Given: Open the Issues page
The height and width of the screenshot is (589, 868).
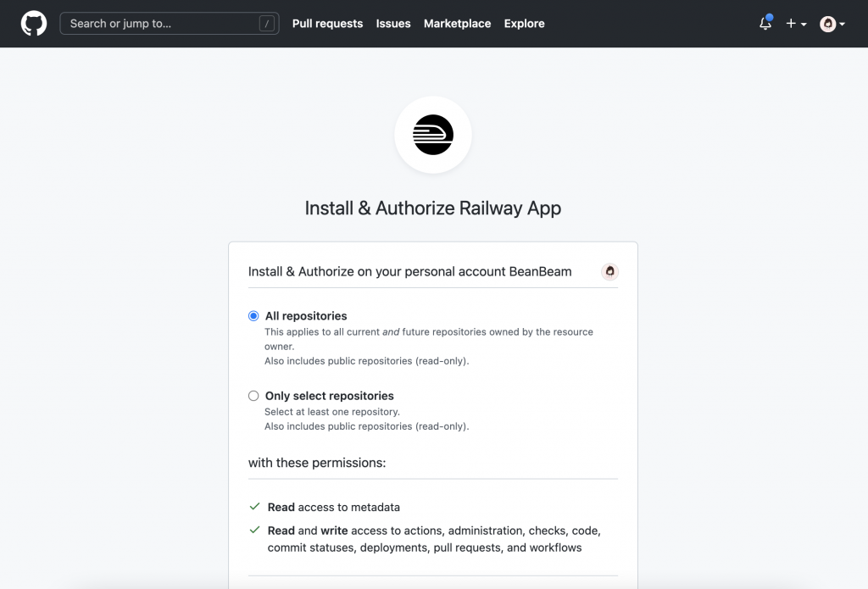Looking at the screenshot, I should pyautogui.click(x=393, y=24).
